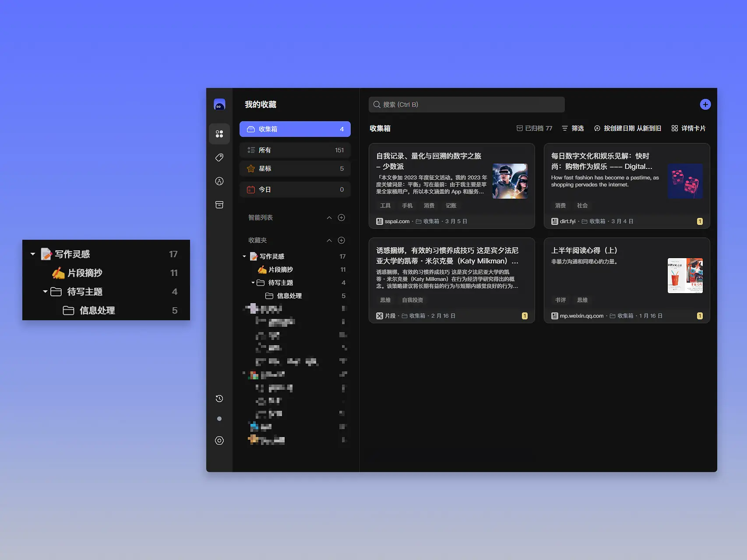747x560 pixels.
Task: Open the archive box sidebar icon
Action: click(219, 205)
